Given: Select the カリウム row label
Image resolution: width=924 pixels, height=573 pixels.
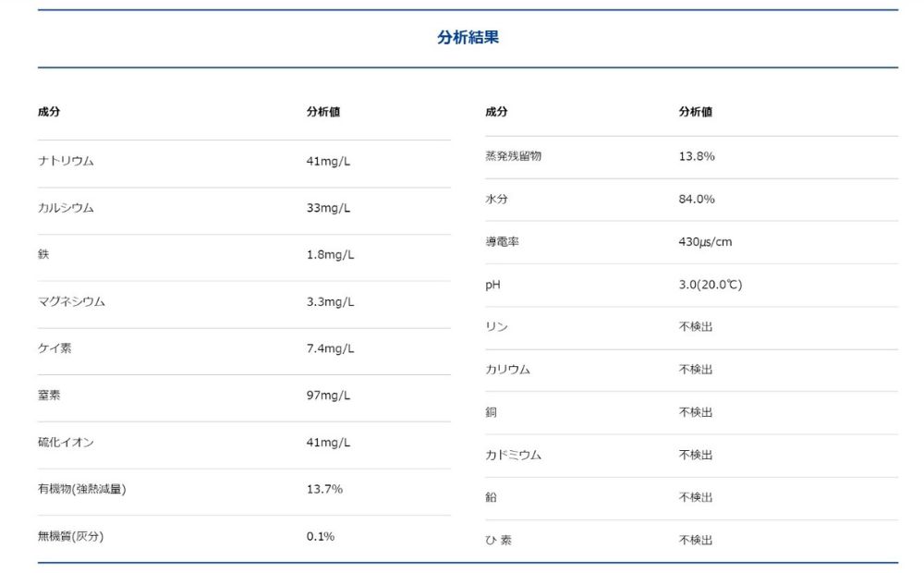Looking at the screenshot, I should point(507,370).
